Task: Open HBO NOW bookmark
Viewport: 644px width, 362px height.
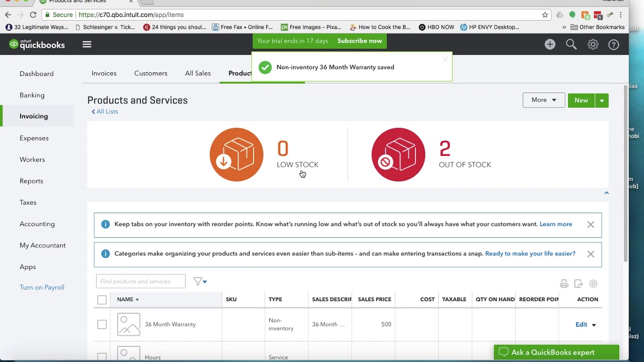Action: pos(436,27)
